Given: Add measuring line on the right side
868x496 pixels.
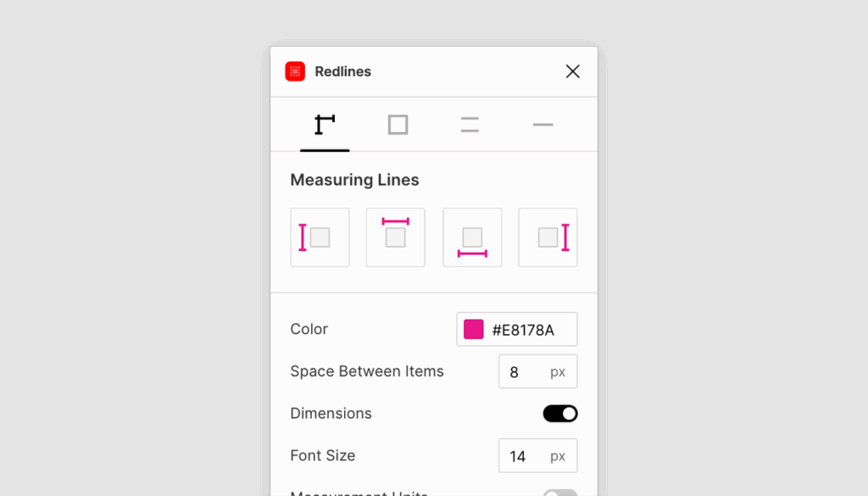Looking at the screenshot, I should click(x=548, y=237).
